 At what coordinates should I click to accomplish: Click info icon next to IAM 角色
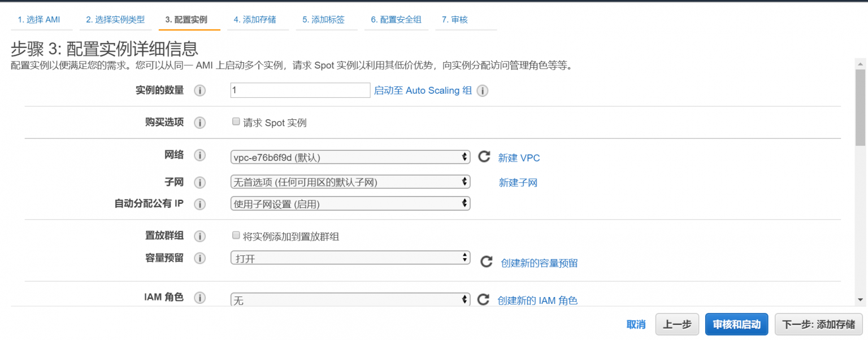199,298
